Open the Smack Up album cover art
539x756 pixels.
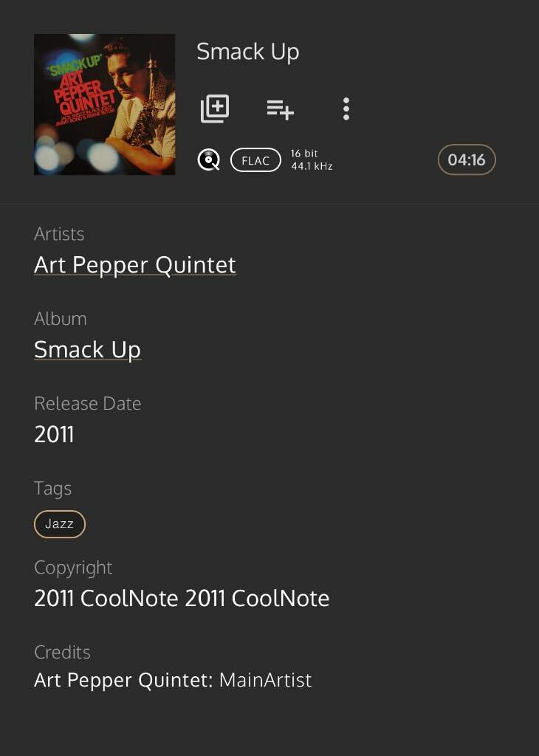(x=105, y=104)
